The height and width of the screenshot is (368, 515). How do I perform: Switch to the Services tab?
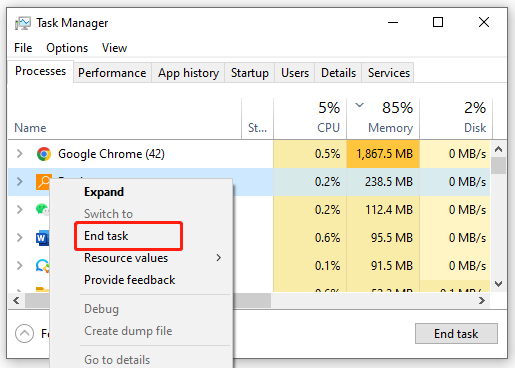[x=389, y=73]
